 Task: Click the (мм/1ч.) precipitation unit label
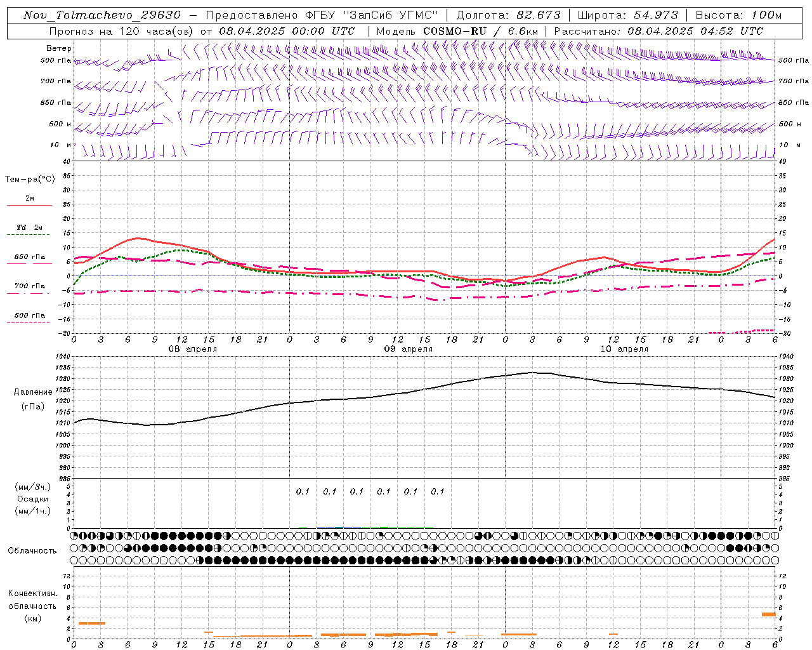click(x=32, y=511)
